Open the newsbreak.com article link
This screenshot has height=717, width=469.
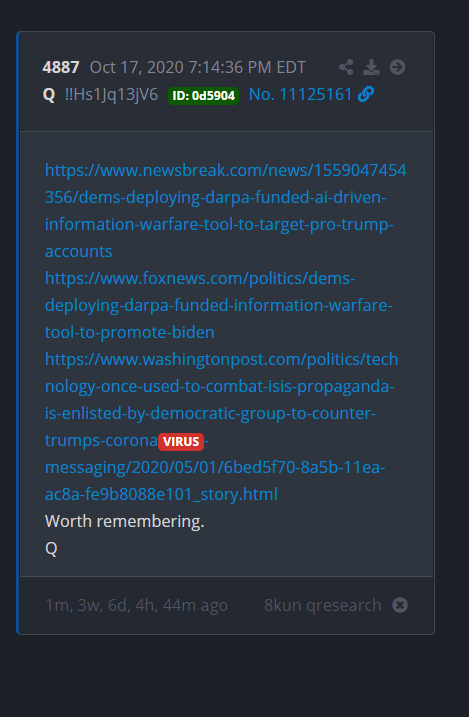pyautogui.click(x=225, y=211)
